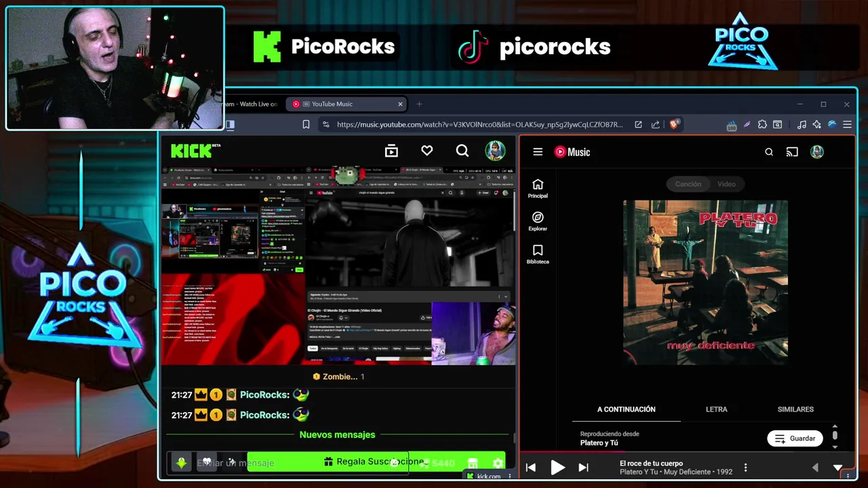This screenshot has height=488, width=868.
Task: Go to Principal in the Music sidebar
Action: pyautogui.click(x=538, y=188)
